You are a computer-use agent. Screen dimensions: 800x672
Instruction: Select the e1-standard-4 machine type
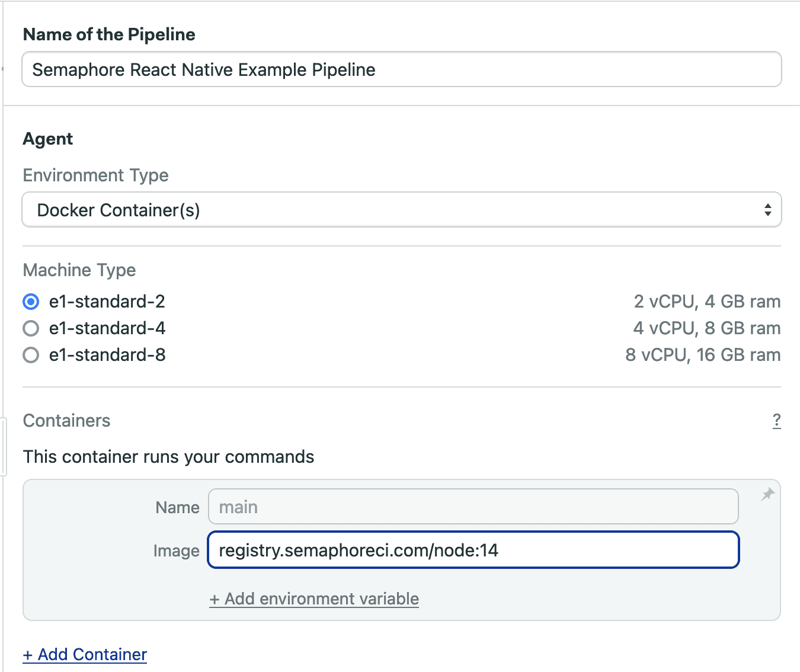point(30,328)
